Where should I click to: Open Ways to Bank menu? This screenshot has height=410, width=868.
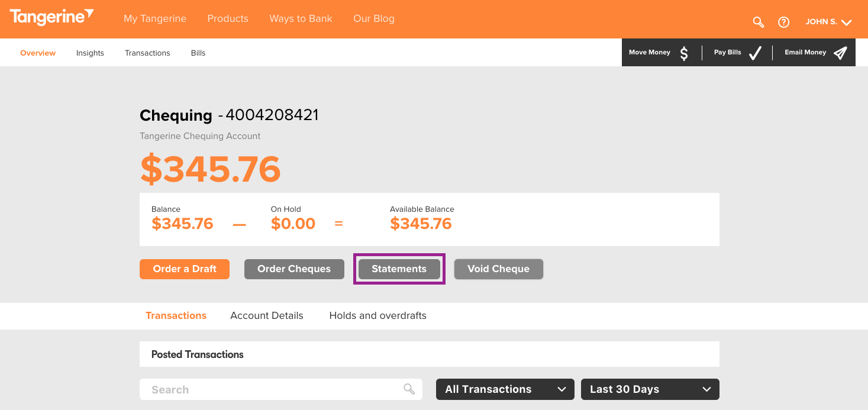pyautogui.click(x=301, y=18)
